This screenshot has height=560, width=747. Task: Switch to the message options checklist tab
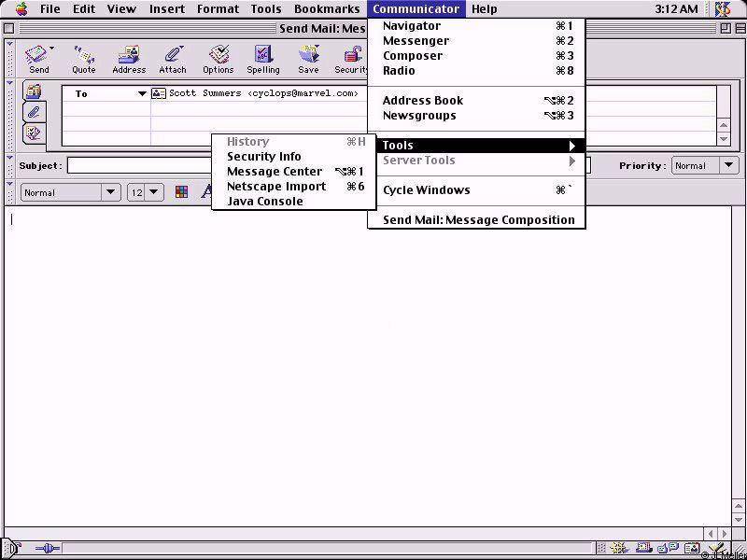[34, 133]
